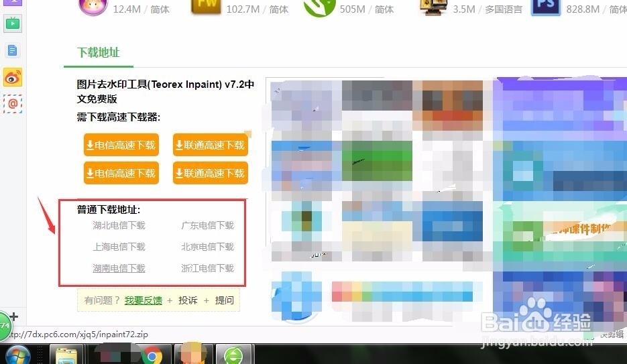Open the green app icon beside 505M

319,7
